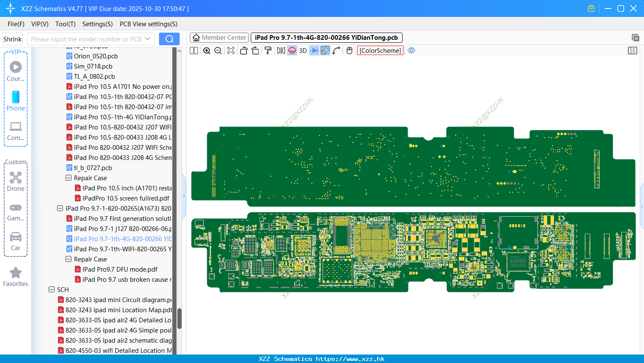
Task: Select the Car category
Action: tap(16, 241)
